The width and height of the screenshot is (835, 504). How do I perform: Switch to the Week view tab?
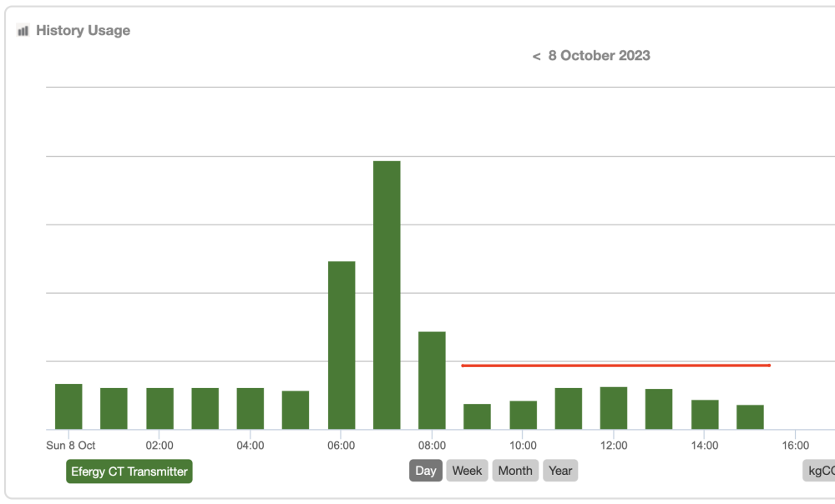pos(467,471)
